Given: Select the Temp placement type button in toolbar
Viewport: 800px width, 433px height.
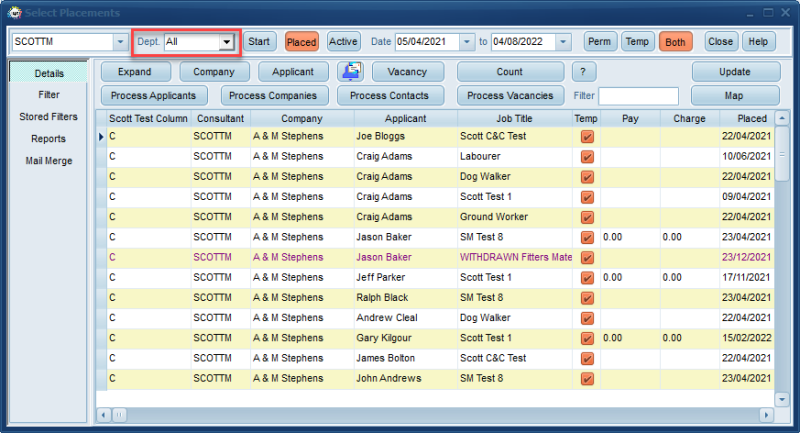Looking at the screenshot, I should [637, 42].
